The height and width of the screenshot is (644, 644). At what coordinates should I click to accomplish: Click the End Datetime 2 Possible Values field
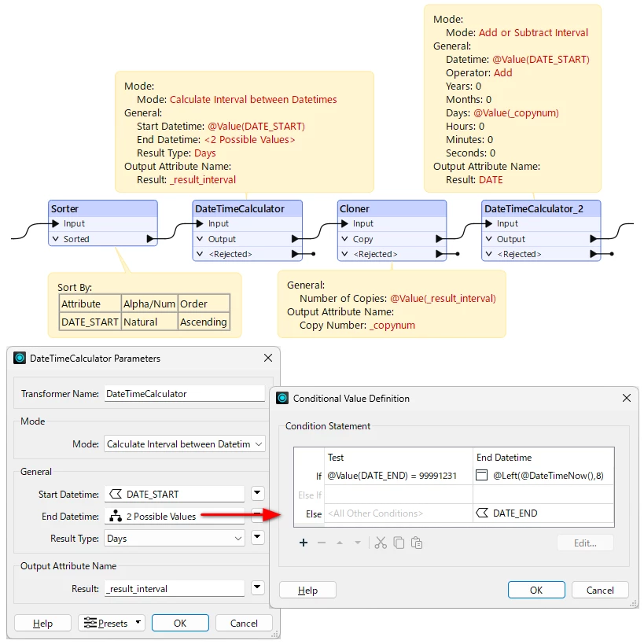point(174,516)
